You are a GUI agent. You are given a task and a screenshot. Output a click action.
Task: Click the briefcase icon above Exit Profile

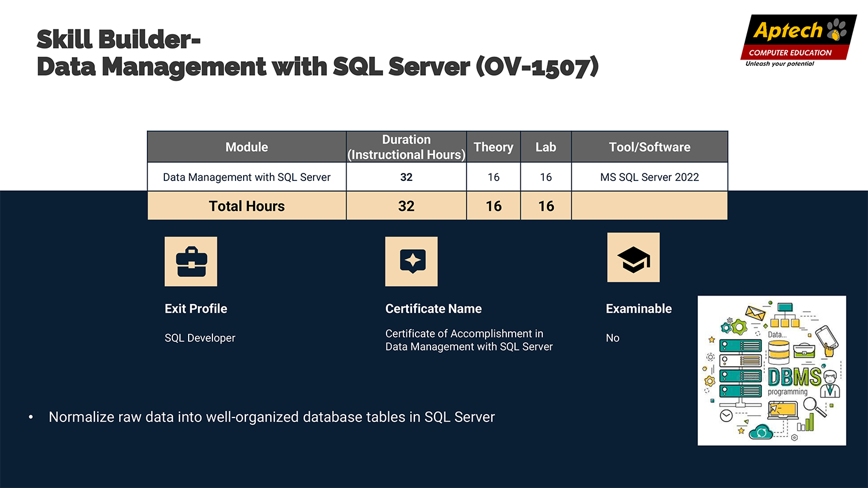click(x=191, y=261)
